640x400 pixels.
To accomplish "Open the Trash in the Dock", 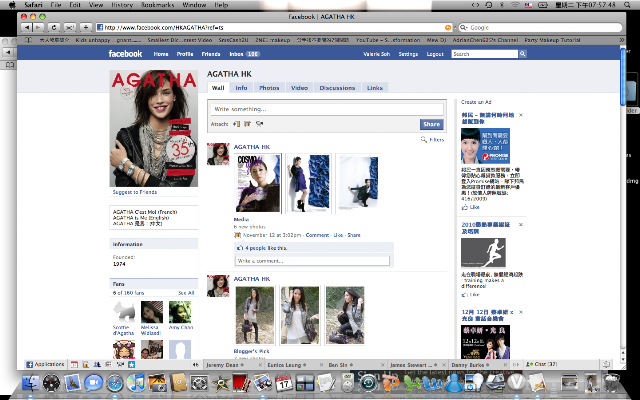I will (611, 383).
